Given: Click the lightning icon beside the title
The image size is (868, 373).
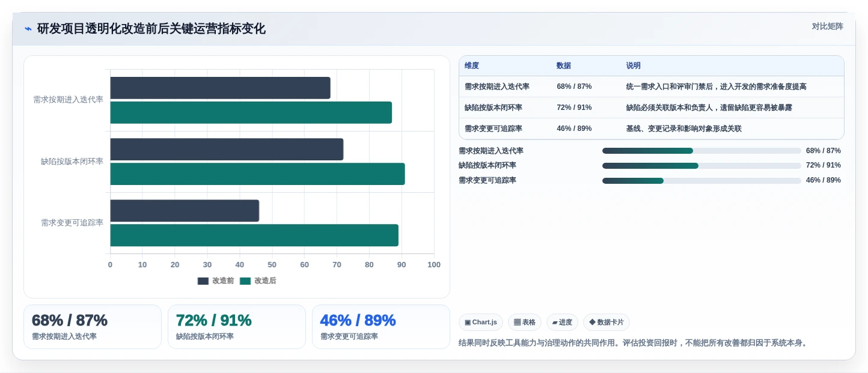Looking at the screenshot, I should 28,29.
